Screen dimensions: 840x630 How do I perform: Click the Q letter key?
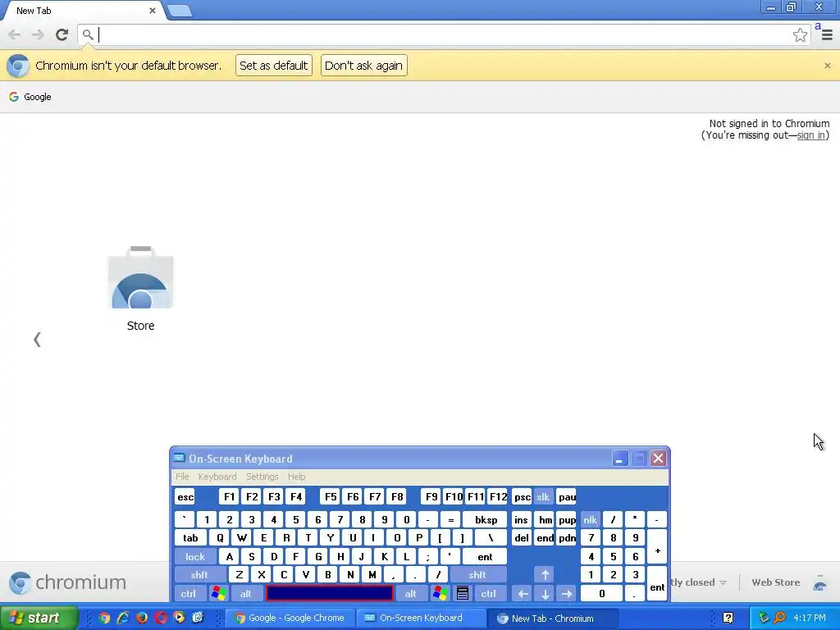(x=220, y=538)
